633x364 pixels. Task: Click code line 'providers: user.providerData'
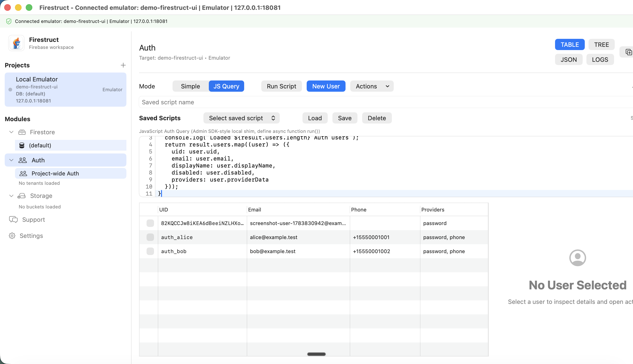tap(220, 179)
